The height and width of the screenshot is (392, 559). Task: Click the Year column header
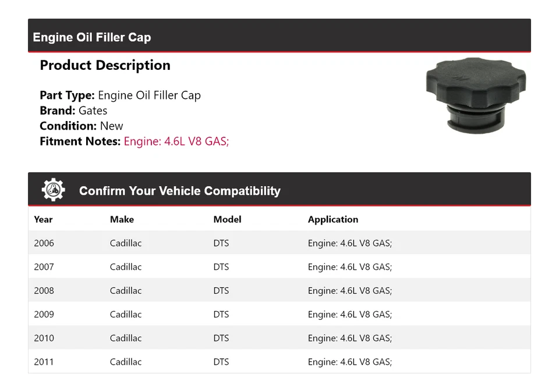(x=43, y=219)
